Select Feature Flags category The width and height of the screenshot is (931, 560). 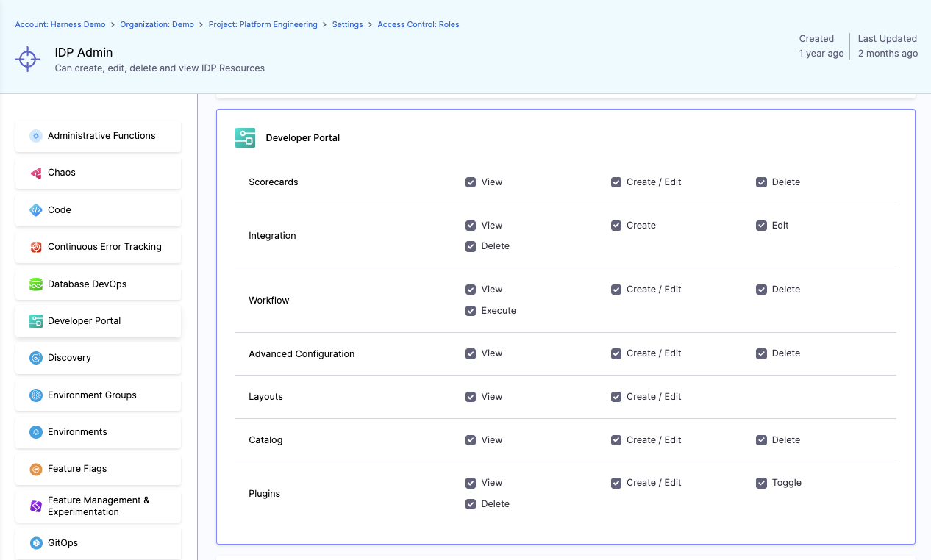coord(98,469)
